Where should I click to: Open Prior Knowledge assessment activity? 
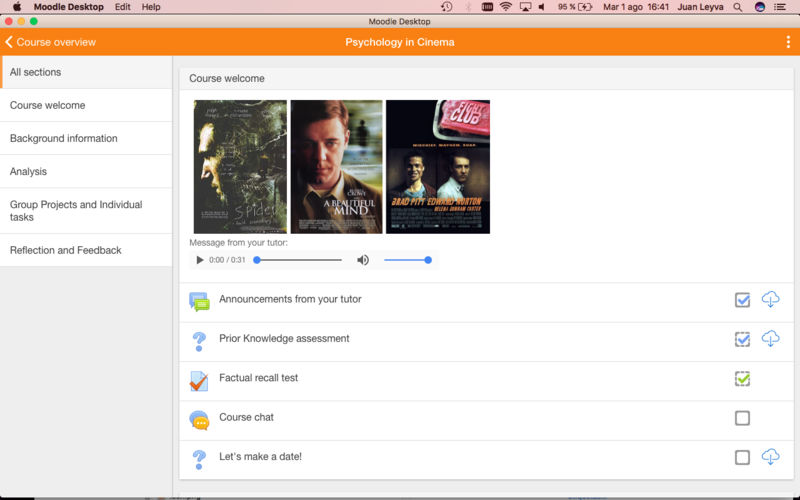point(284,338)
